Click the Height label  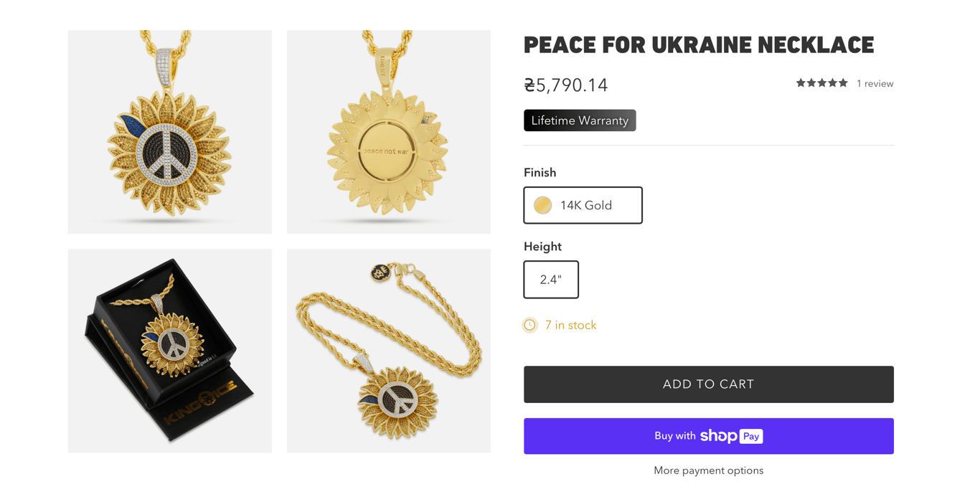[x=542, y=247]
